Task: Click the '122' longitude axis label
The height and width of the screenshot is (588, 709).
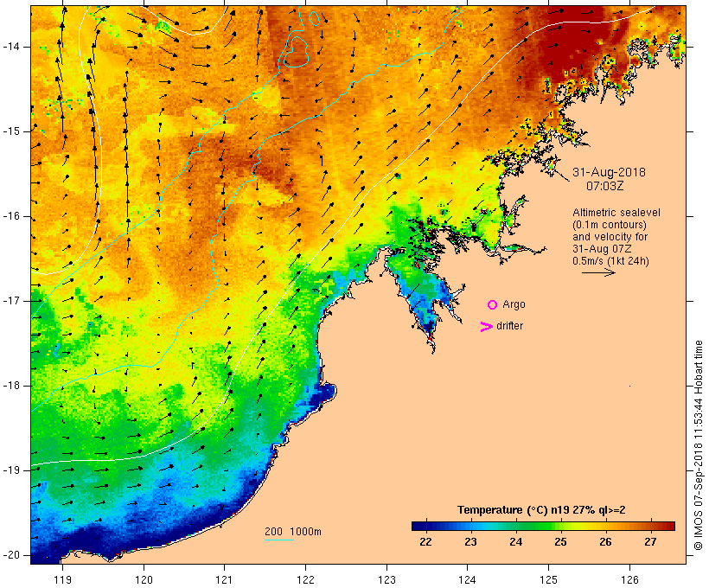Action: coord(306,579)
